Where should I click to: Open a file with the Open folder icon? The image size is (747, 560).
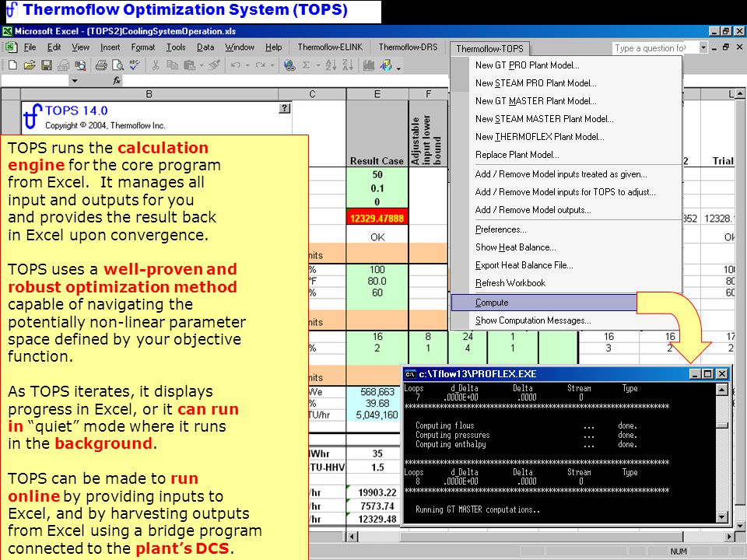pyautogui.click(x=30, y=65)
